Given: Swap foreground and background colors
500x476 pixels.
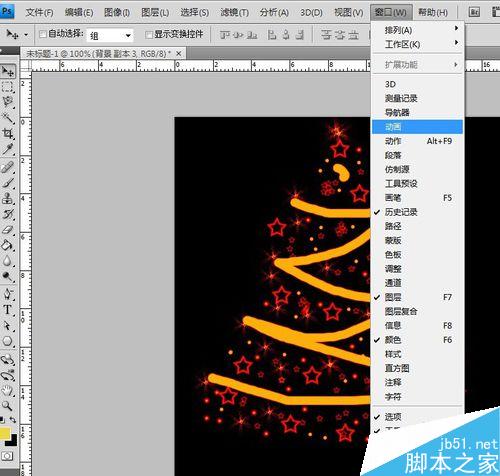Looking at the screenshot, I should pos(13,419).
